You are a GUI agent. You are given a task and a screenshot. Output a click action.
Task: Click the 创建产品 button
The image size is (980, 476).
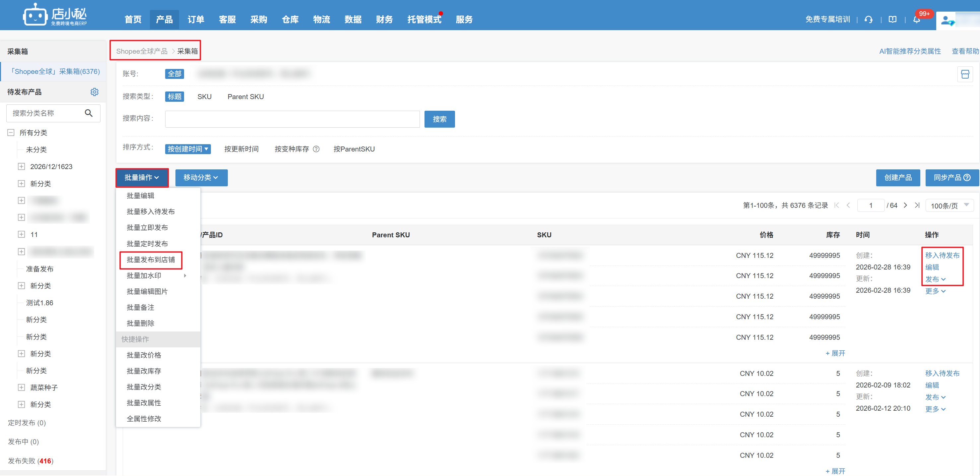(897, 178)
